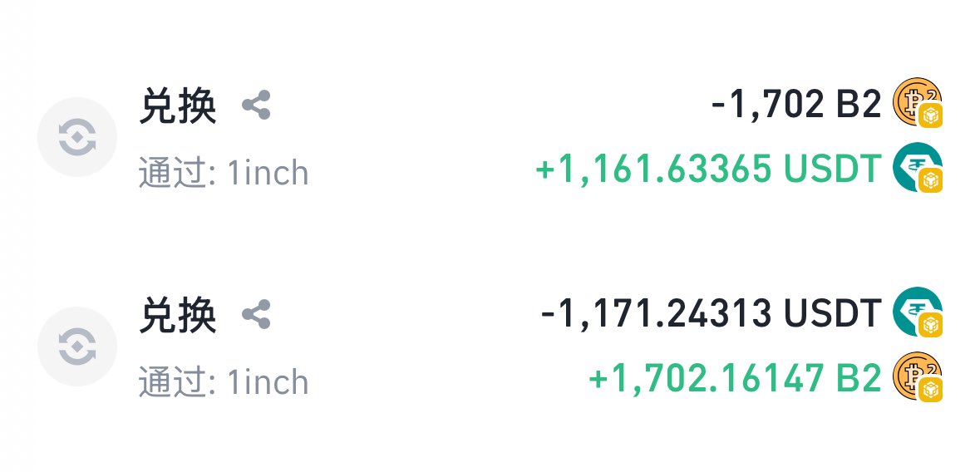
Task: Click the USDT token icon next to +1,161.63365 USDT
Action: click(917, 168)
